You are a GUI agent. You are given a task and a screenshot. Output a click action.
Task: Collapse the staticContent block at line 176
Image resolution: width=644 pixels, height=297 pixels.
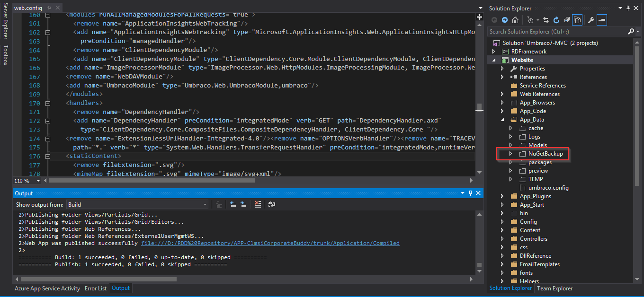point(47,156)
